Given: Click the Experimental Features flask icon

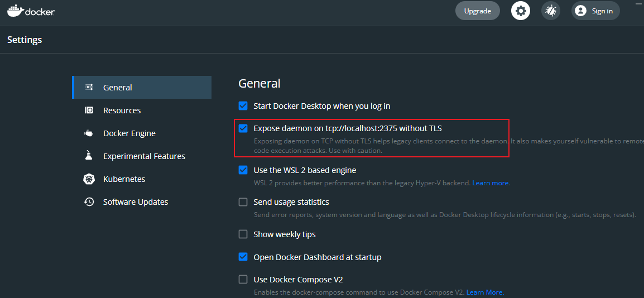Looking at the screenshot, I should (89, 156).
